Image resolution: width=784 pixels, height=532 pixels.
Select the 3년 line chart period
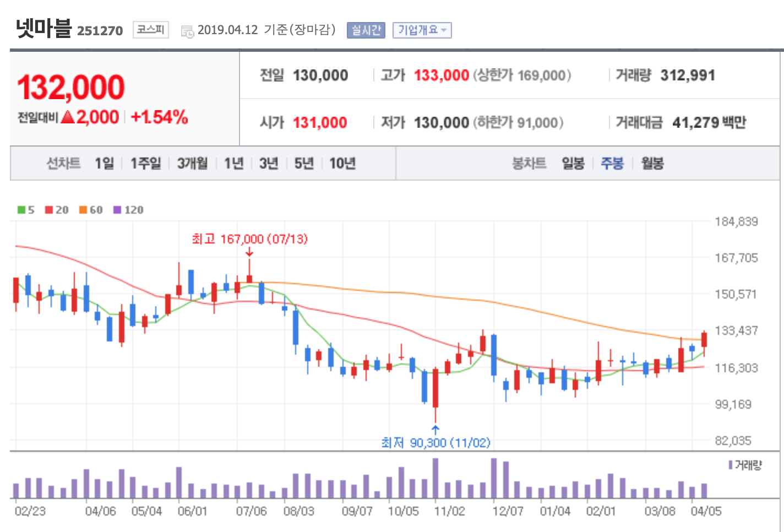[269, 163]
